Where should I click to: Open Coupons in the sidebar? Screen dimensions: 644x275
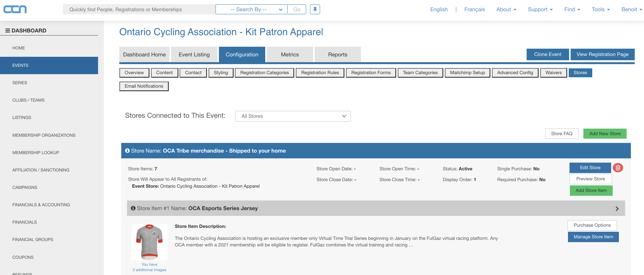pyautogui.click(x=23, y=257)
